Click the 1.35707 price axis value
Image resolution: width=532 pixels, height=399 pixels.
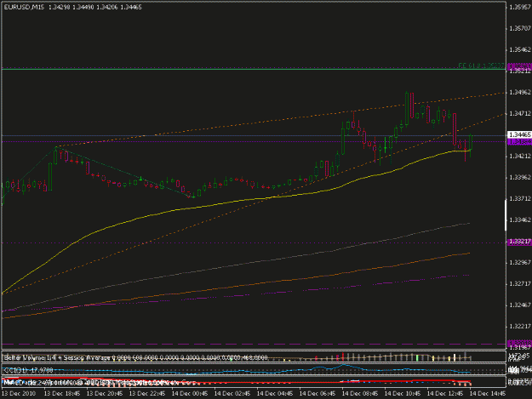(x=520, y=28)
